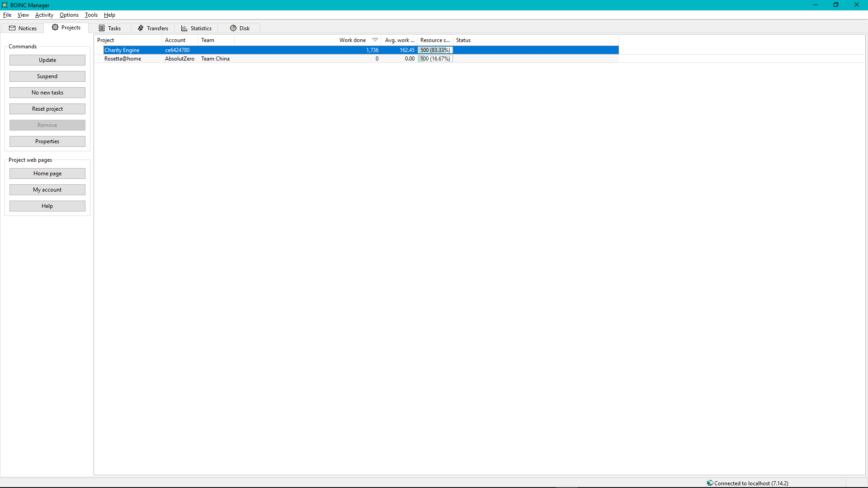This screenshot has height=488, width=868.
Task: Select the Charity Engine project row
Action: (x=357, y=50)
